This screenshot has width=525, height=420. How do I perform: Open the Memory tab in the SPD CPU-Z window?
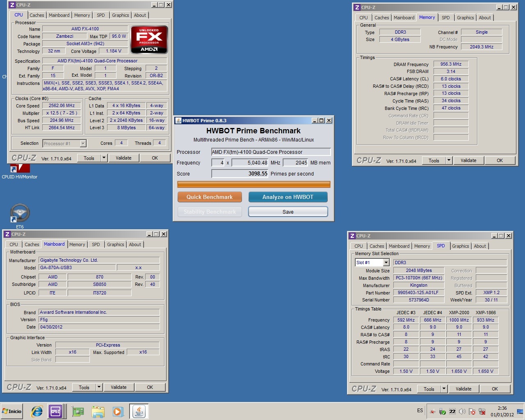[422, 246]
